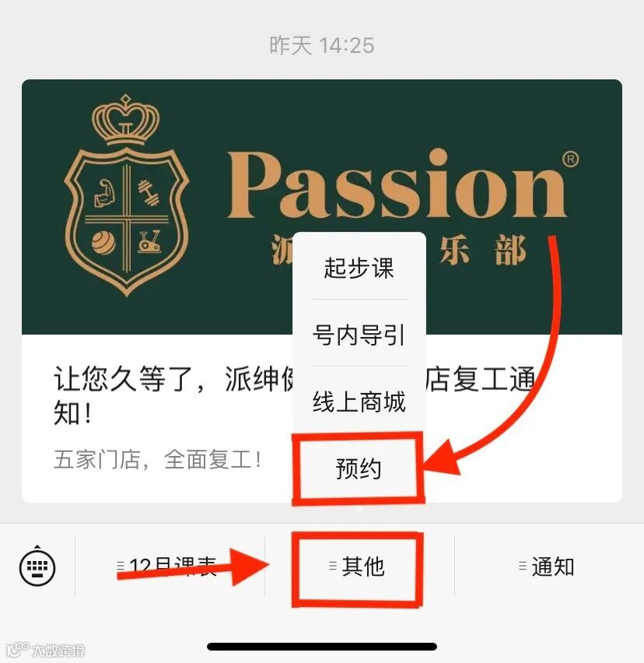Tap the list icon beside 其他
Screen dimensions: 644x663
333,565
